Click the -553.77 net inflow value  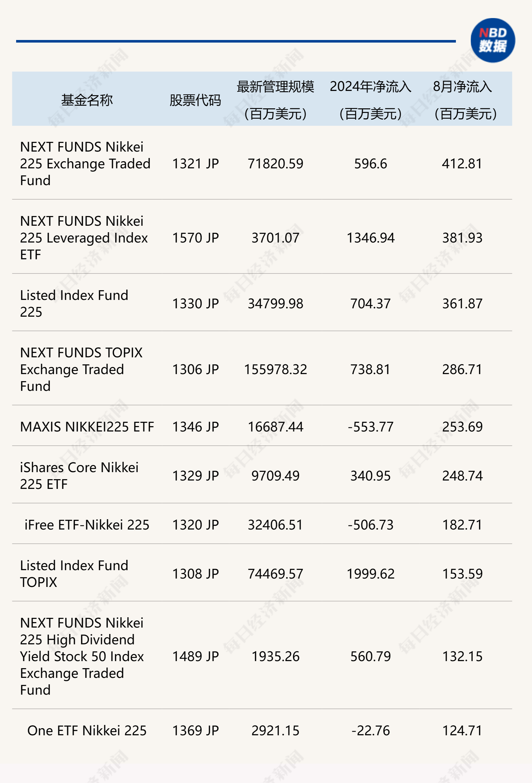[x=370, y=427]
